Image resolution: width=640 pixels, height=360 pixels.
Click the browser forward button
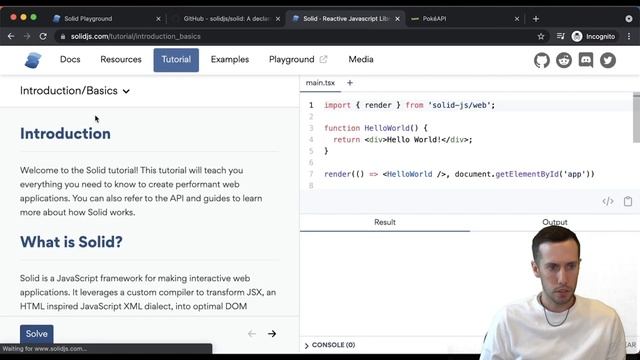click(x=27, y=36)
